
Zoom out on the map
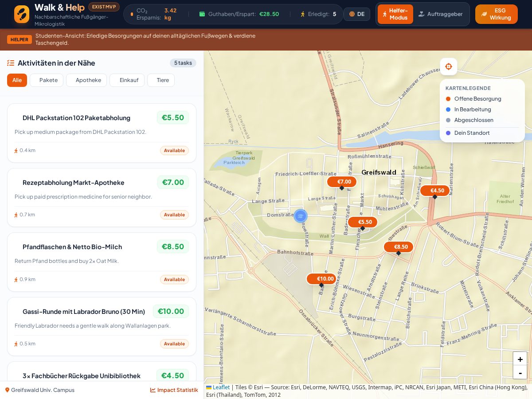[520, 372]
